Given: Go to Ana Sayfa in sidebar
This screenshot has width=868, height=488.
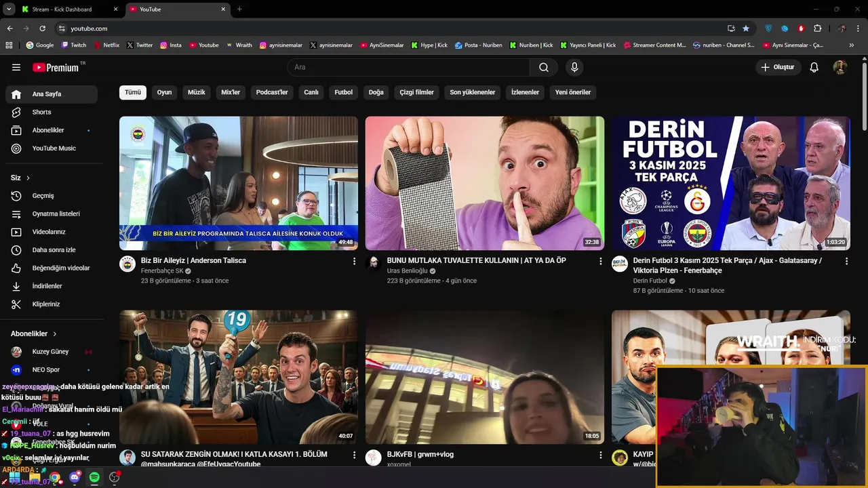Looking at the screenshot, I should (52, 94).
